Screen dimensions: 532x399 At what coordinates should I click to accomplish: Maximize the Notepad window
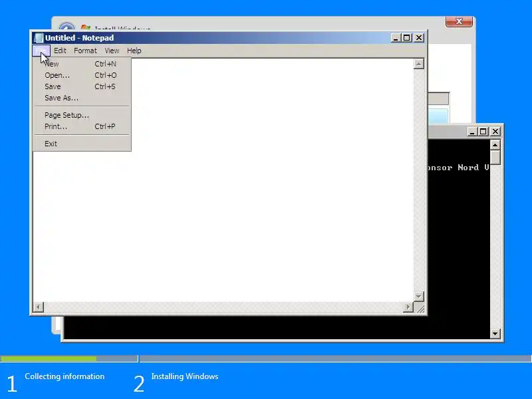click(407, 38)
